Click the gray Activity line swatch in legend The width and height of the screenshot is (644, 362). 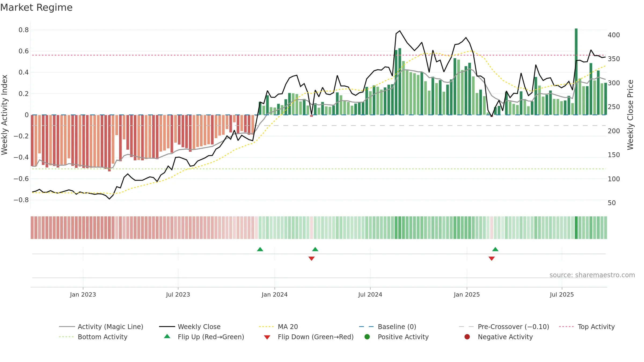[x=67, y=327]
